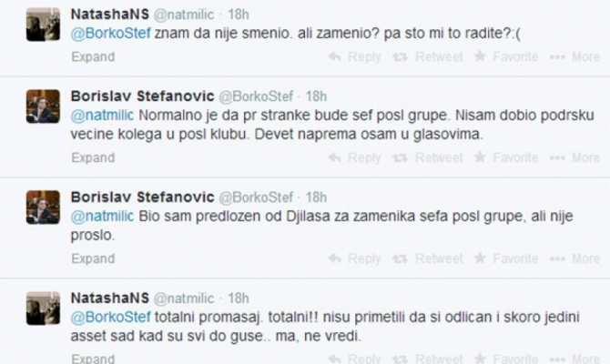Retweet the 'Normalno je da' tweet

pos(430,157)
